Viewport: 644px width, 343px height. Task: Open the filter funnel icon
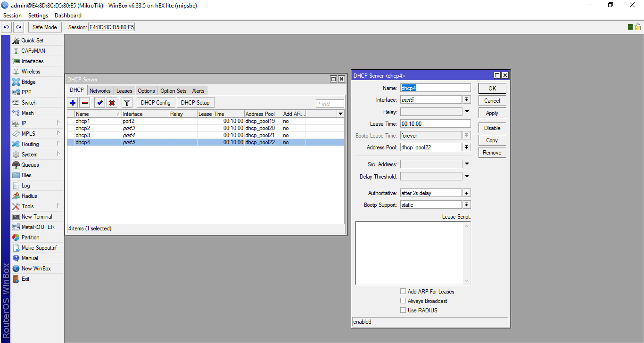127,103
